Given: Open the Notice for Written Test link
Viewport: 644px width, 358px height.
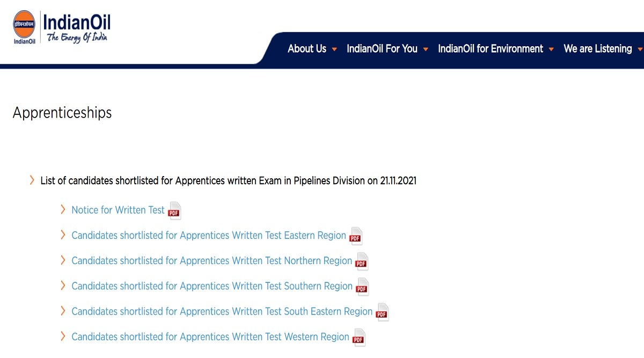Looking at the screenshot, I should [x=118, y=210].
